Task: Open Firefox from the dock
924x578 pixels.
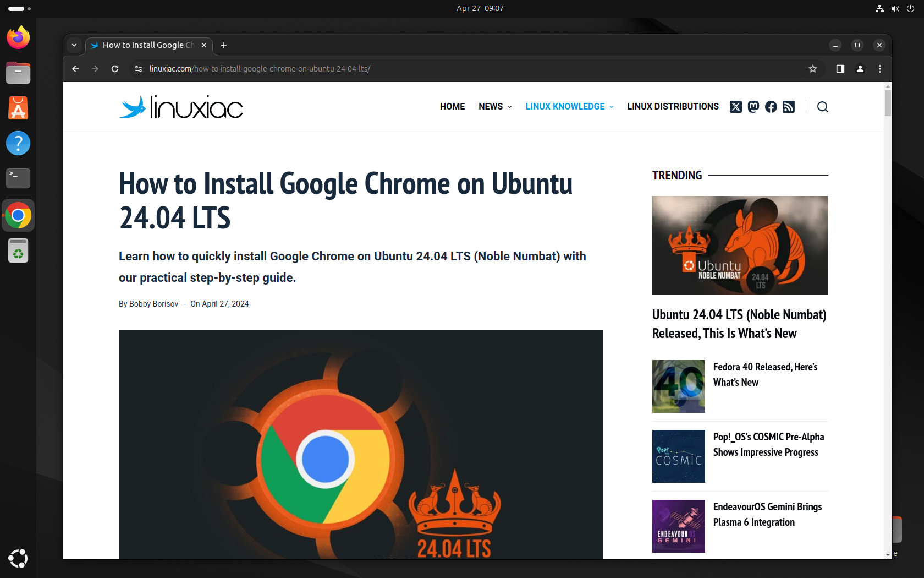Action: point(18,38)
